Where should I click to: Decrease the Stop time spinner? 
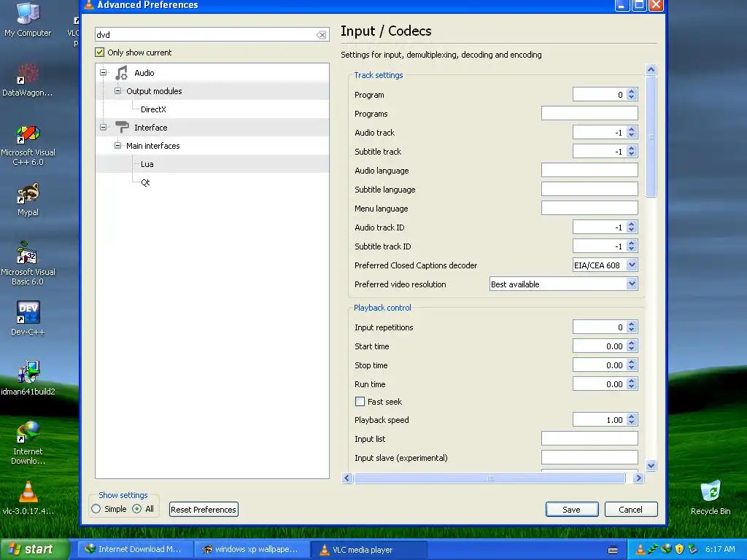pos(632,368)
